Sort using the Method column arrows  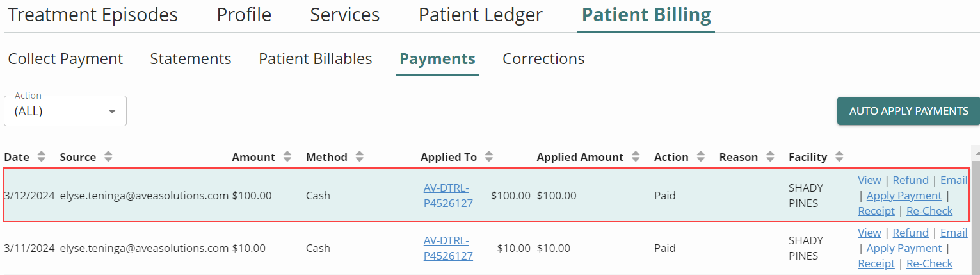coord(360,156)
